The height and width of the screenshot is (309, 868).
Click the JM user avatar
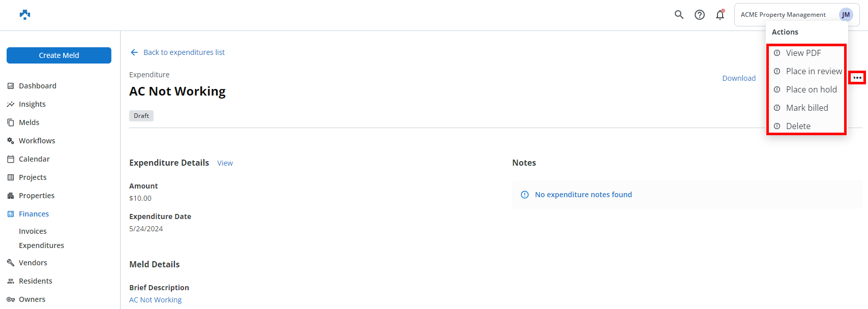pyautogui.click(x=846, y=15)
